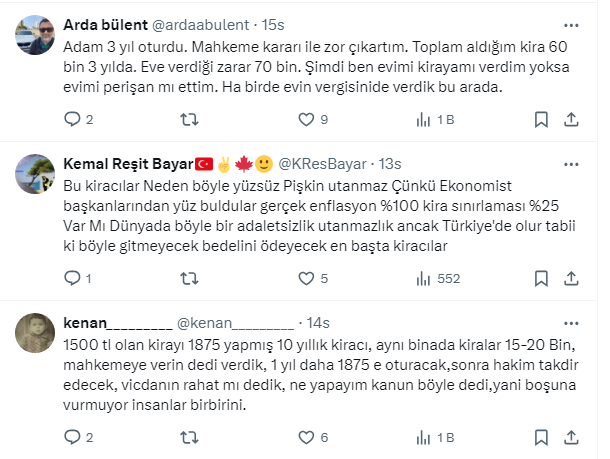Bookmark Kemal Reşit Bayar's tweet

540,278
